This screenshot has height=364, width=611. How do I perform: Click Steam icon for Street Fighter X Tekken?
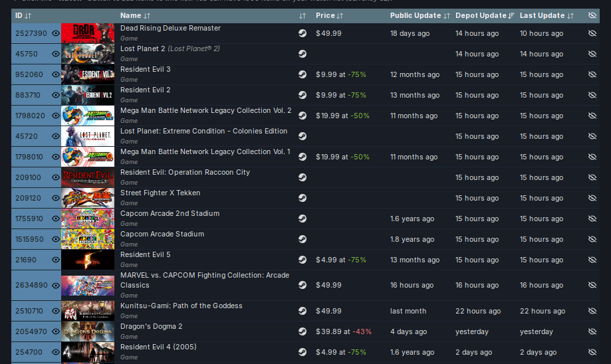(x=303, y=198)
